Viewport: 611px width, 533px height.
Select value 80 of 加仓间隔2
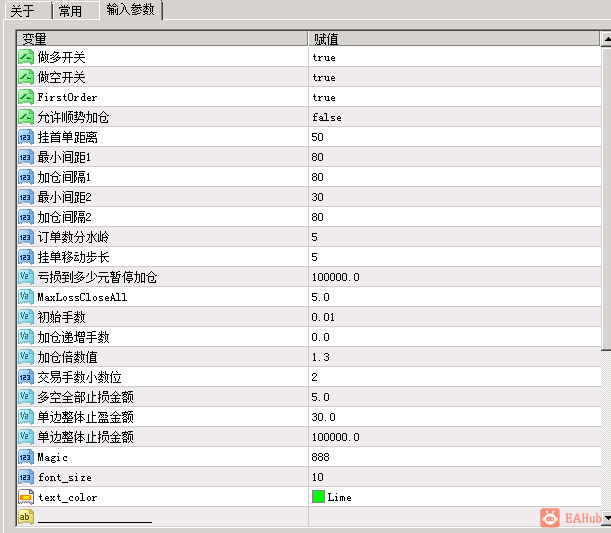click(x=317, y=217)
